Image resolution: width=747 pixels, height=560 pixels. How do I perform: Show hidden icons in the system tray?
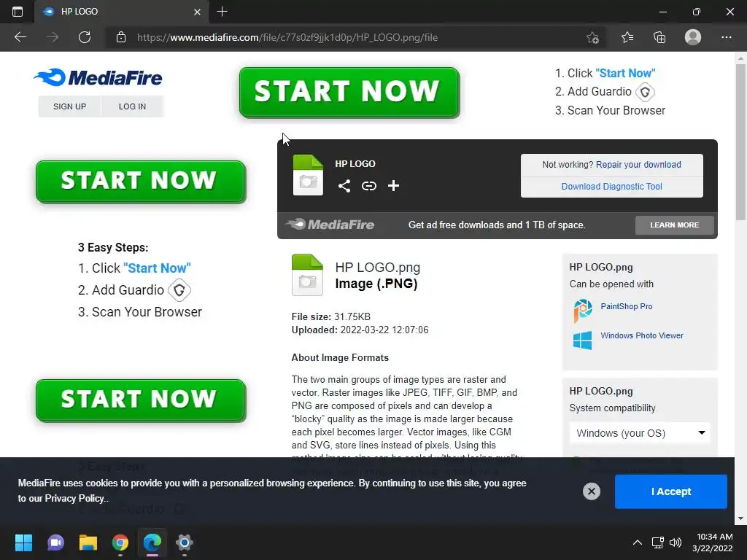point(637,542)
